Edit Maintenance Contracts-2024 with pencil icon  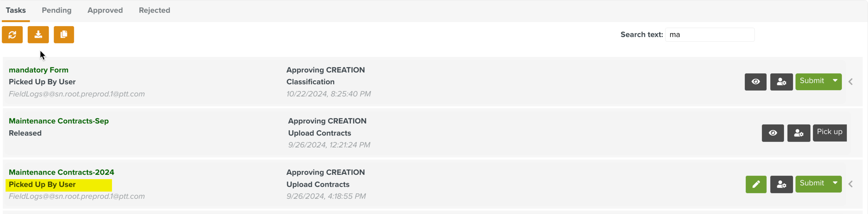(756, 184)
